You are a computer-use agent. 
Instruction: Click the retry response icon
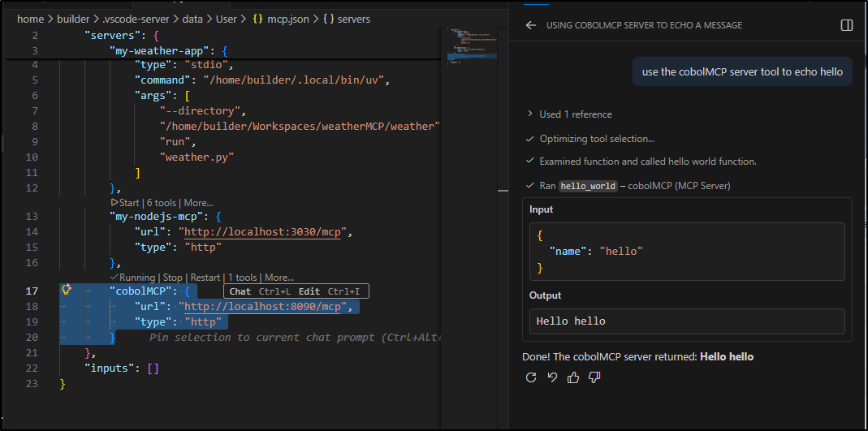(x=531, y=377)
